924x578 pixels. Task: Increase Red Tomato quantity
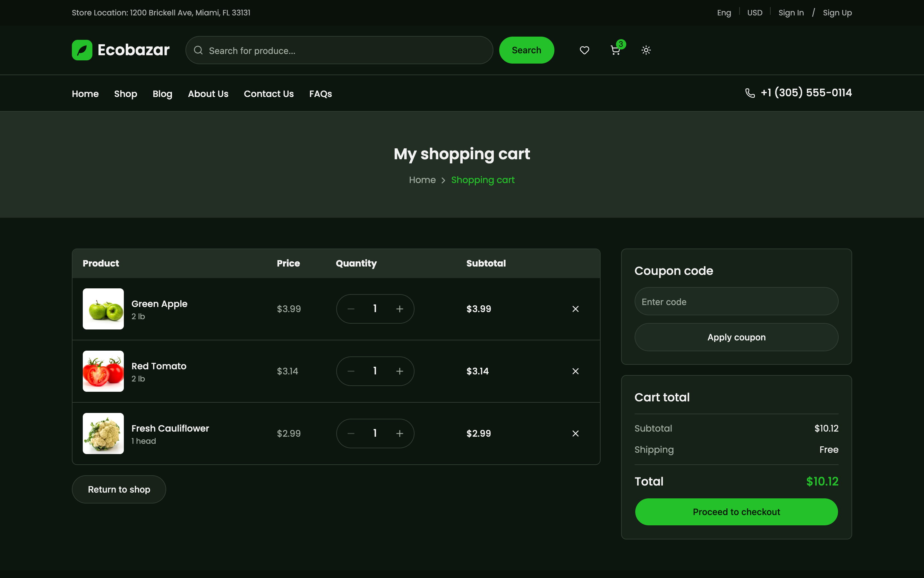(399, 371)
